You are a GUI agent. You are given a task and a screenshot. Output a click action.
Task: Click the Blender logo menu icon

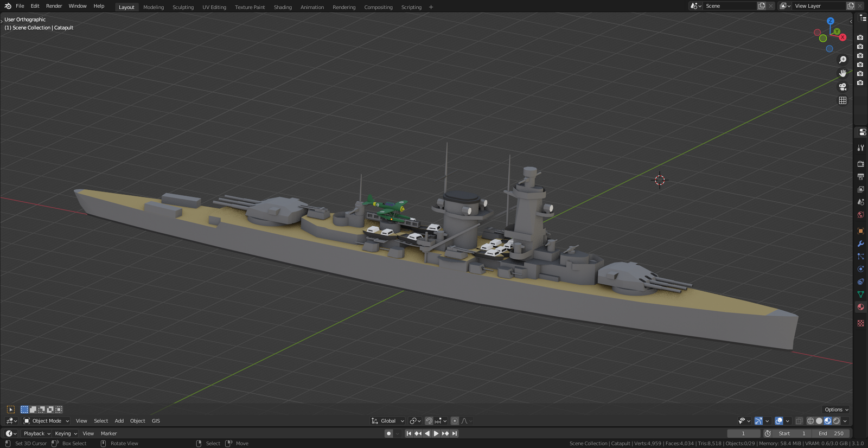(8, 6)
